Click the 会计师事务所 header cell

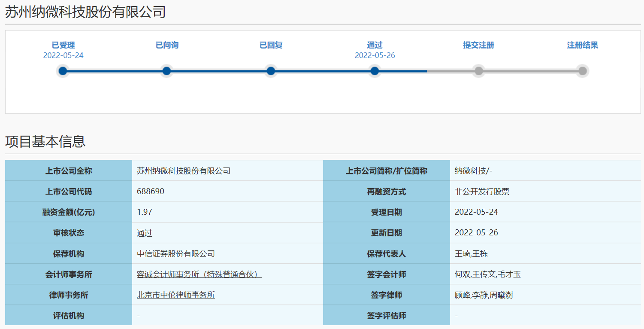coord(69,274)
